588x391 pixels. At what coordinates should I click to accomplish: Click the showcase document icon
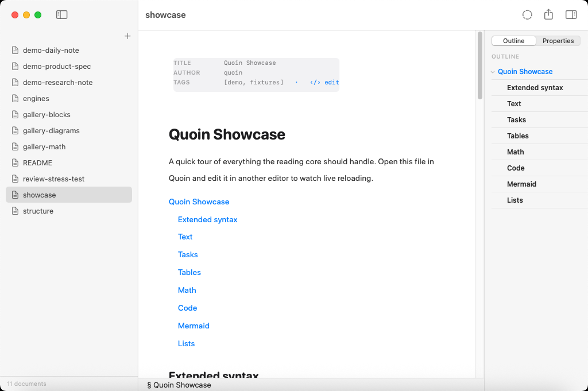(x=15, y=195)
